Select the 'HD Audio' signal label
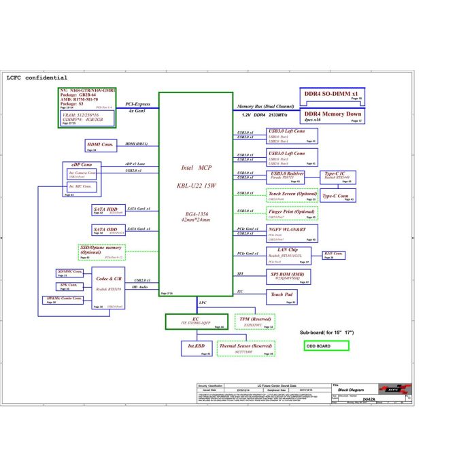Viewport: 476px width, 476px height. click(139, 287)
